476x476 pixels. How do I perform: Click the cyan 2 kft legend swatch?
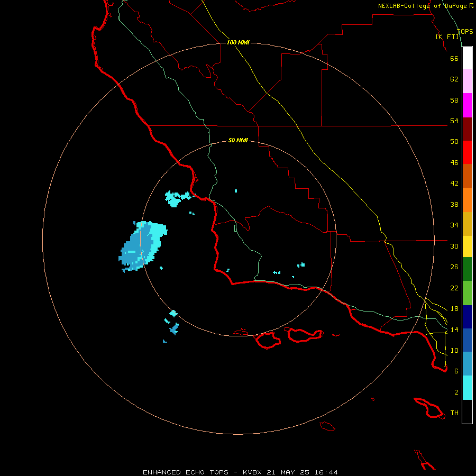(467, 388)
